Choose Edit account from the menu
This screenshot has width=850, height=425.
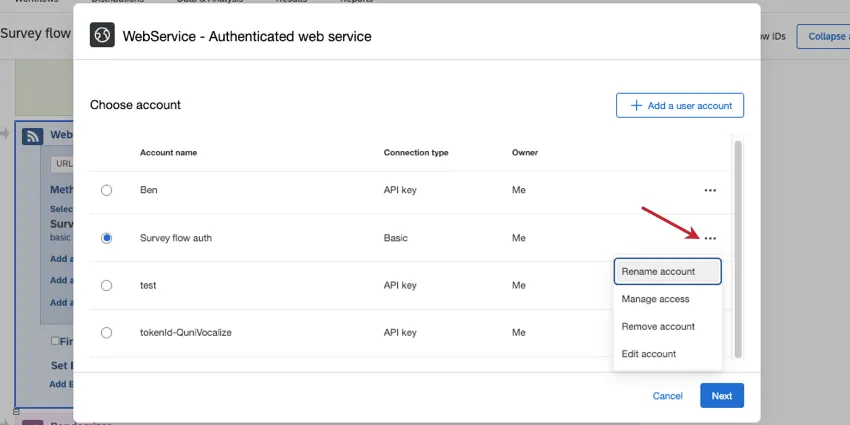click(x=649, y=354)
